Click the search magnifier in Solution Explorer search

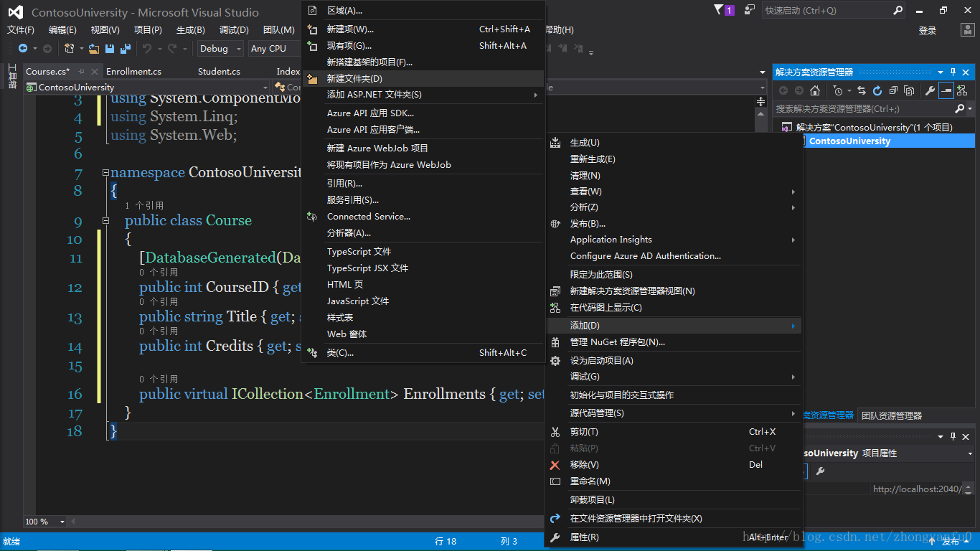(x=960, y=109)
